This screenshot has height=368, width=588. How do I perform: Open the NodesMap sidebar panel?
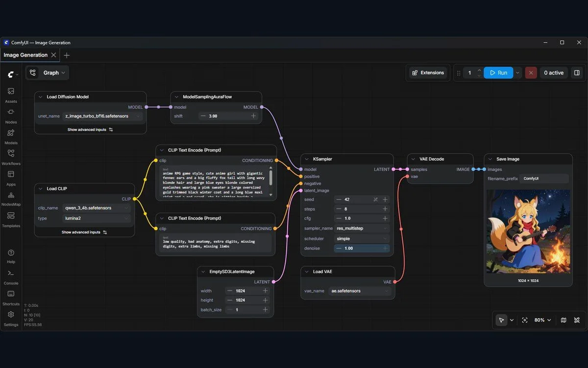coord(11,198)
